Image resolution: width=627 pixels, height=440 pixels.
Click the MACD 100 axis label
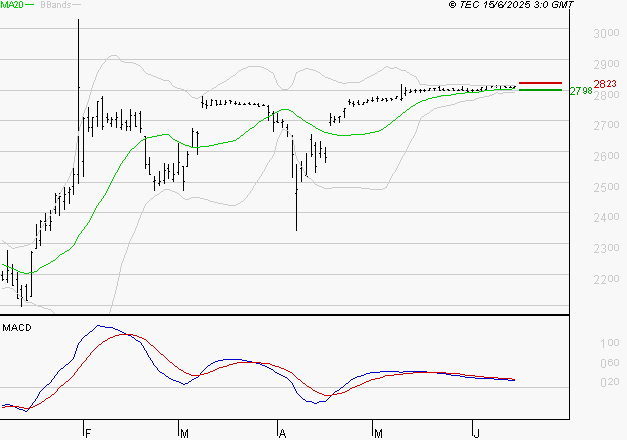(x=610, y=343)
